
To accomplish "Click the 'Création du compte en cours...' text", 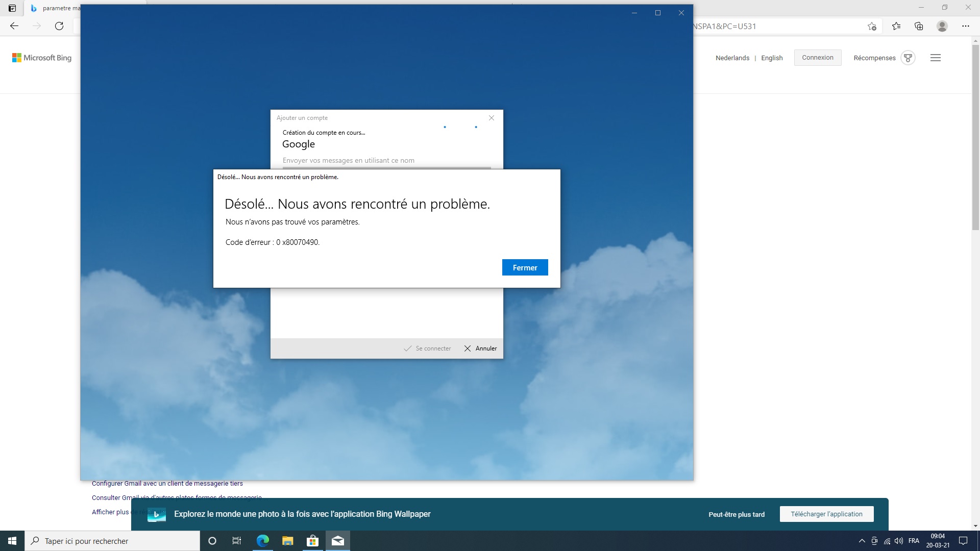I will pyautogui.click(x=324, y=133).
